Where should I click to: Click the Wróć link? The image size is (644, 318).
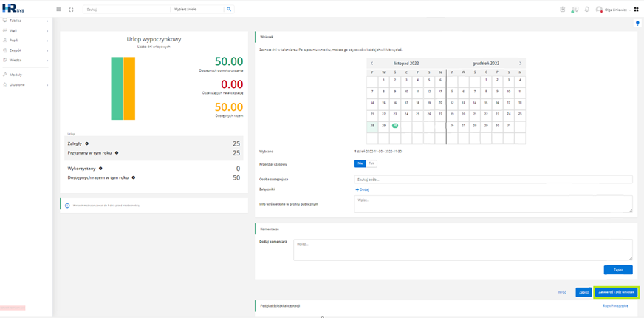click(x=562, y=292)
